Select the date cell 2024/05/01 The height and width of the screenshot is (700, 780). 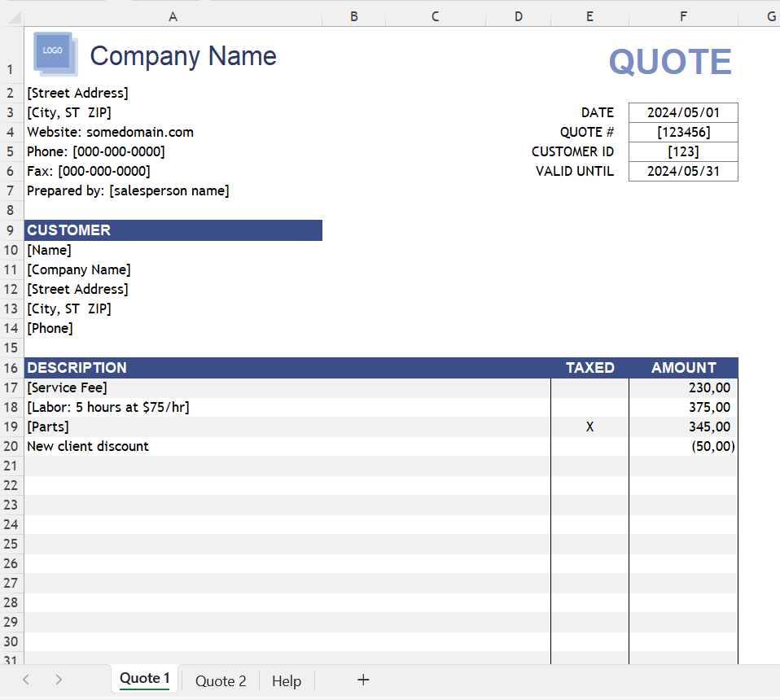coord(683,112)
